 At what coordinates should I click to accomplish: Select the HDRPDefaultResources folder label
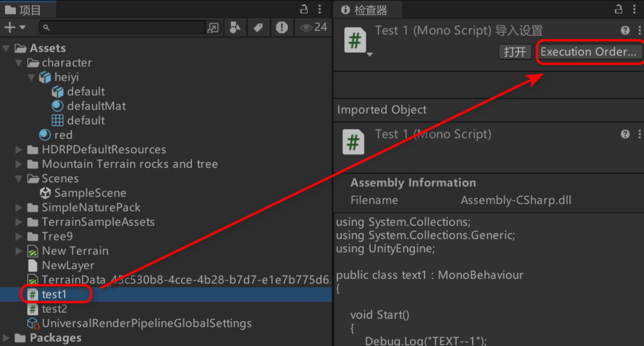click(x=104, y=149)
